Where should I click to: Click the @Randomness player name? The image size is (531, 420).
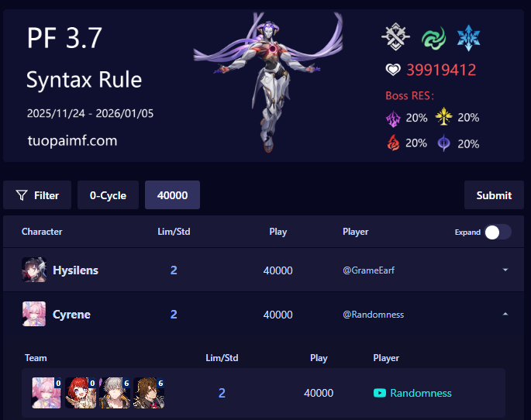373,315
